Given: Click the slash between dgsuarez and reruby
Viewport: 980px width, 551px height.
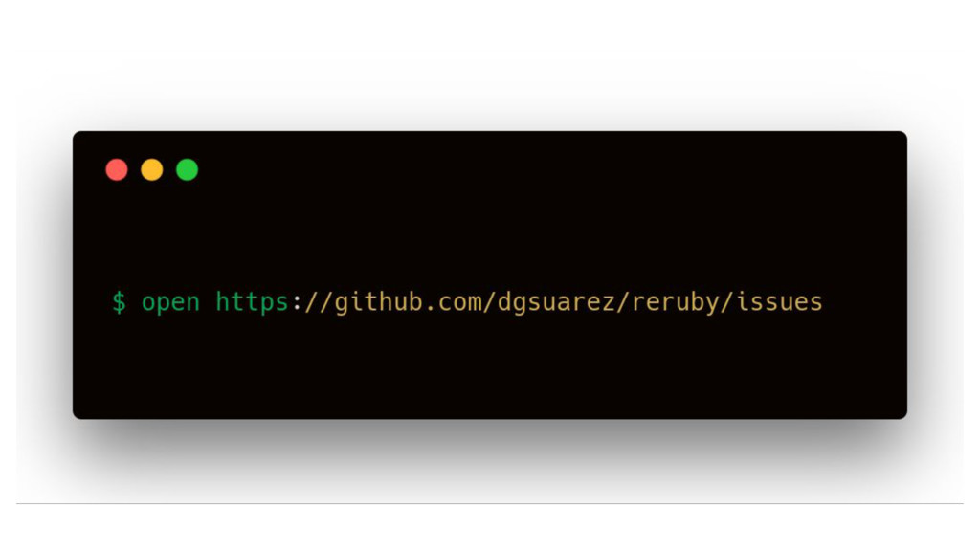Looking at the screenshot, I should coord(623,302).
